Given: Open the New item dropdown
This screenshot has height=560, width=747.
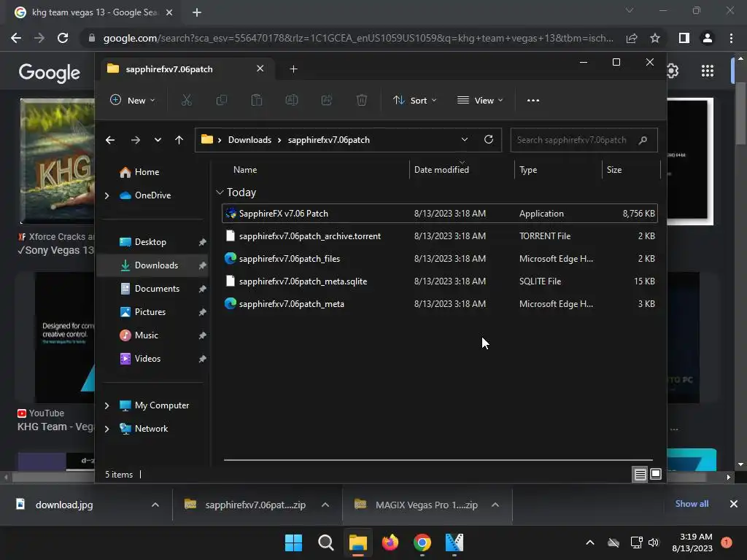Looking at the screenshot, I should (x=133, y=100).
